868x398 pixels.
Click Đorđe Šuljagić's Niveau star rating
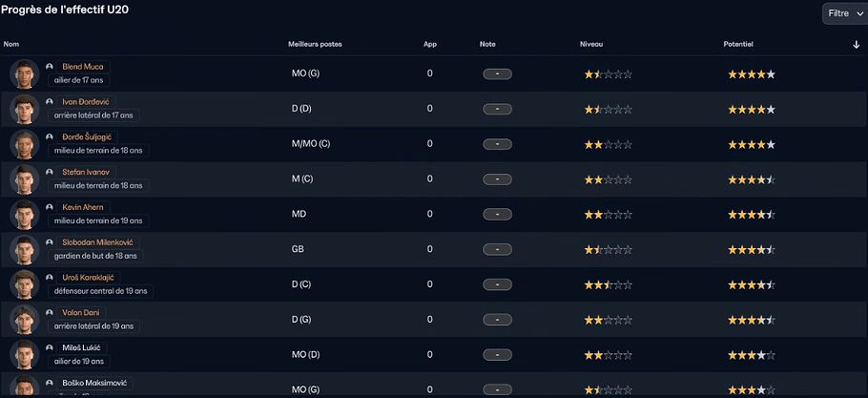click(608, 144)
